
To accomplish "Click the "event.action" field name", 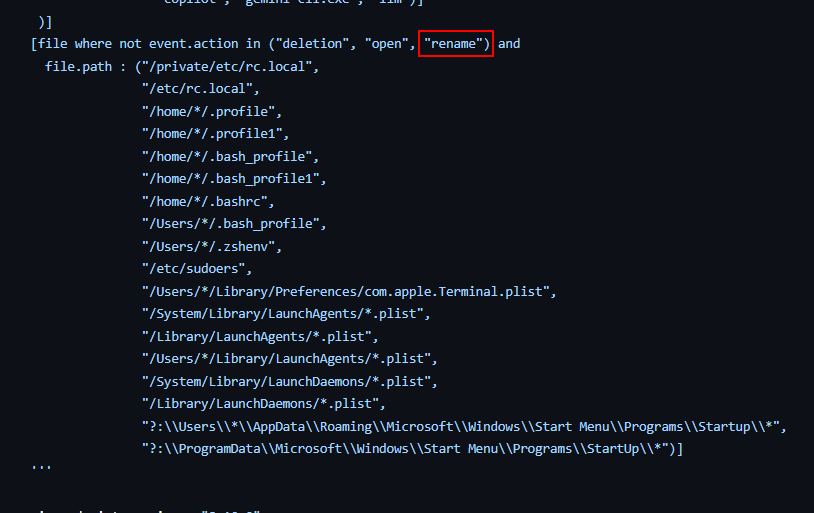I will click(194, 44).
